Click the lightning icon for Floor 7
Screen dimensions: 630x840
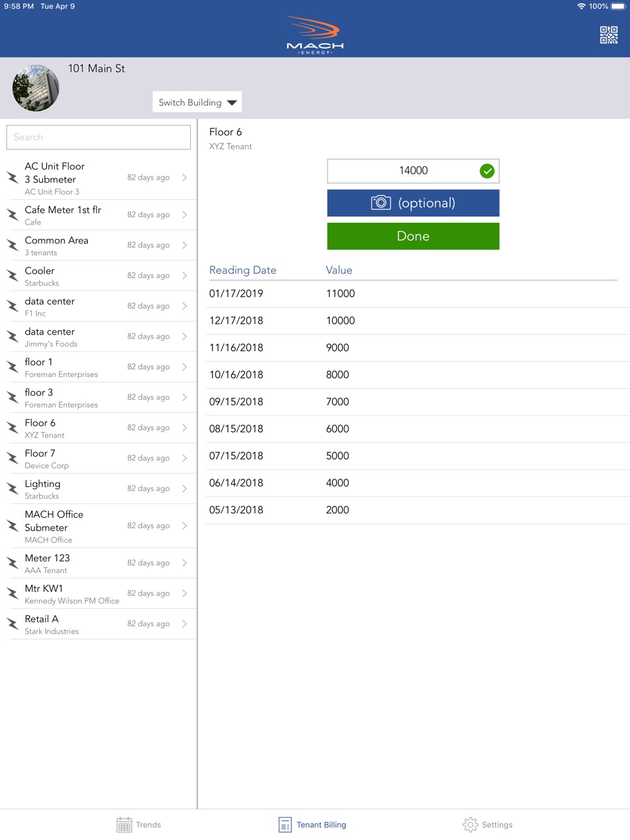click(12, 458)
